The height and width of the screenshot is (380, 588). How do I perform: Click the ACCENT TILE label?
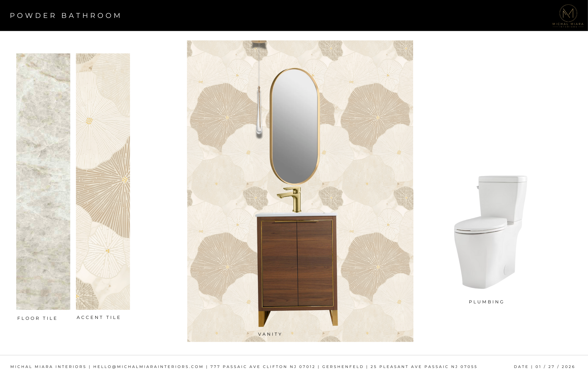pos(98,317)
